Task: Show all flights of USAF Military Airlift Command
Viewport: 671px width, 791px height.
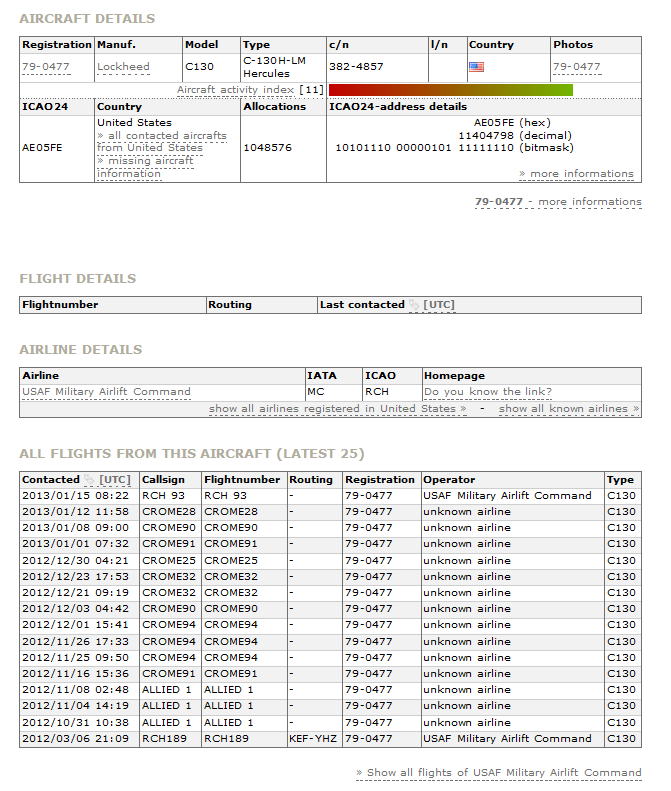Action: (x=499, y=773)
